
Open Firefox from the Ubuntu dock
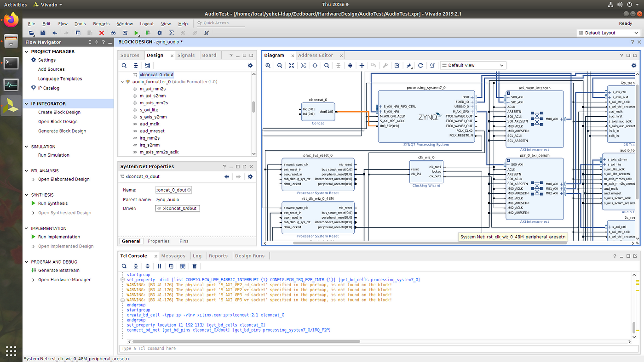click(11, 20)
